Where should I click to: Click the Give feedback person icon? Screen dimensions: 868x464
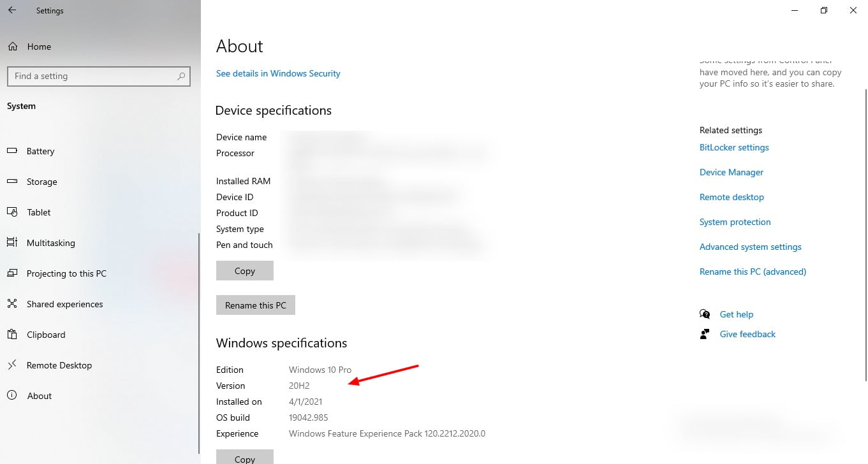tap(705, 334)
